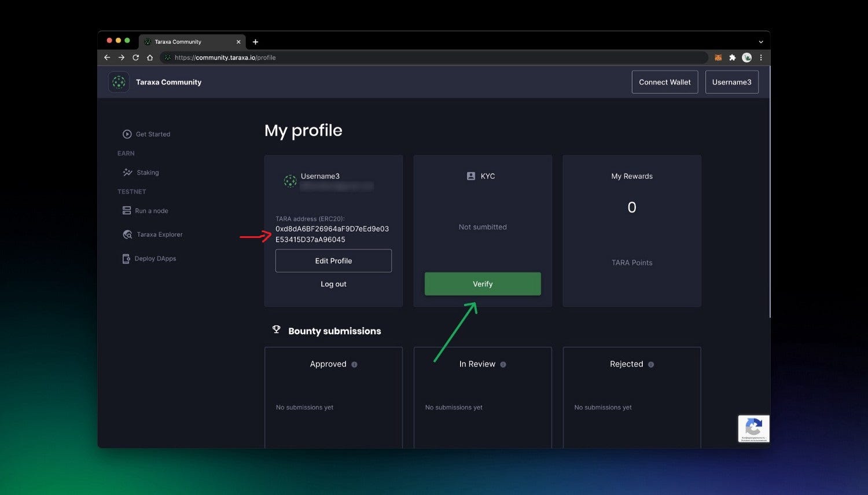This screenshot has height=495, width=868.
Task: Click the info icon next to Rejected
Action: (x=651, y=365)
